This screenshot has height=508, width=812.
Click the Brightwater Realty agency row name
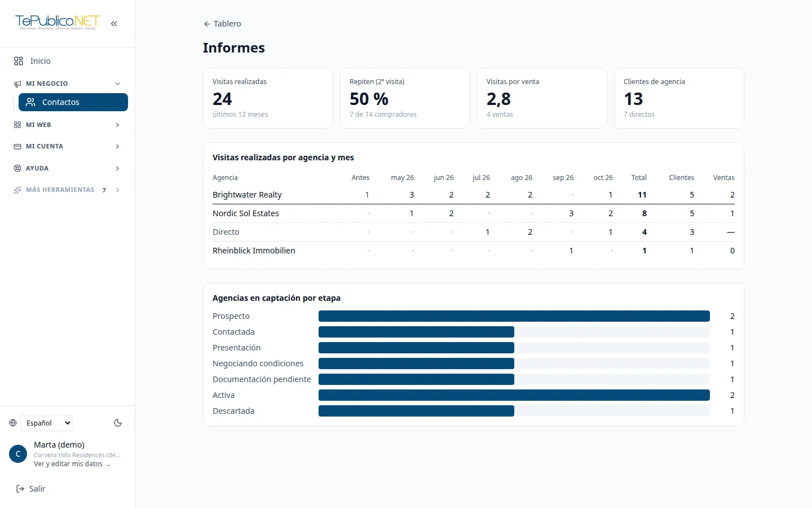click(x=247, y=195)
